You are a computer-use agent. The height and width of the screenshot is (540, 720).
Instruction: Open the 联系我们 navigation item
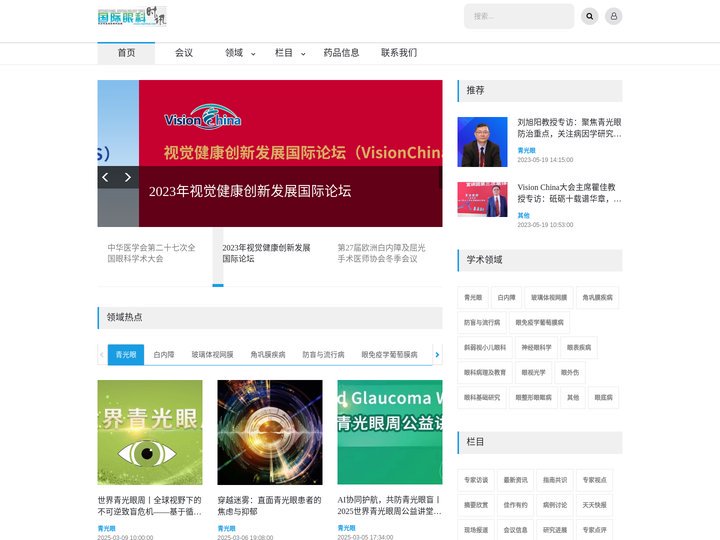[x=399, y=53]
